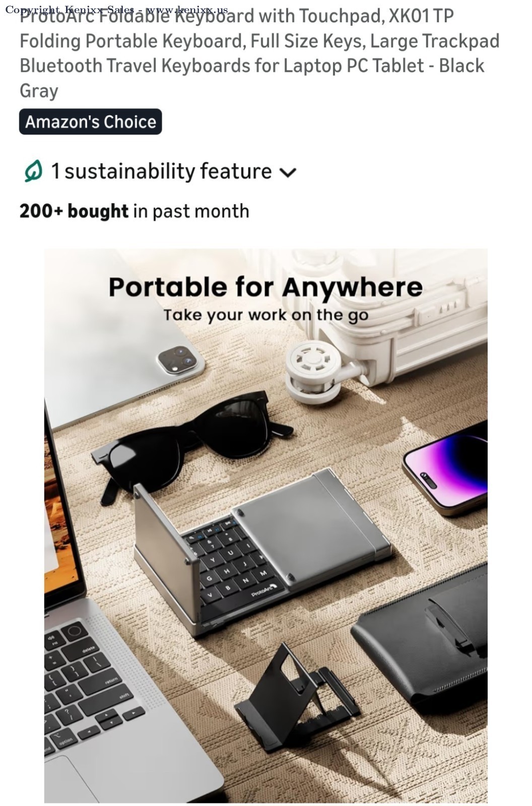532x806 pixels.
Task: Expand the sustainability feature chevron
Action: [x=288, y=173]
